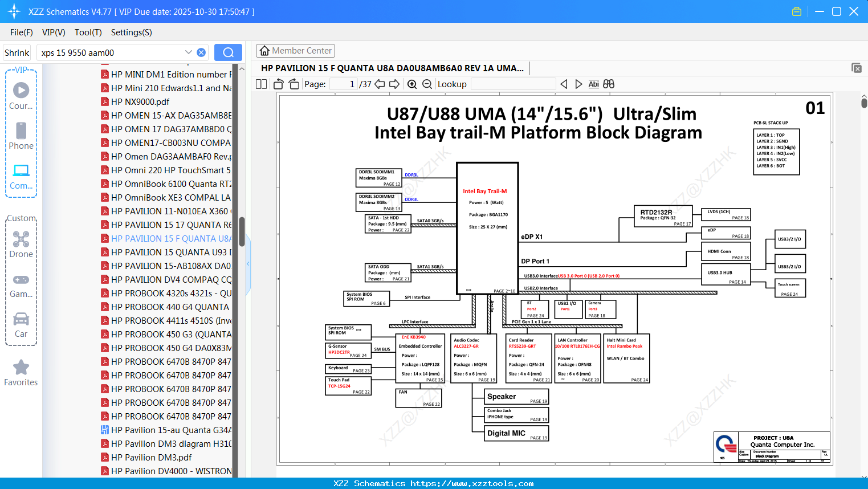Click the Digital MIC block
The image size is (868, 489).
pyautogui.click(x=517, y=434)
